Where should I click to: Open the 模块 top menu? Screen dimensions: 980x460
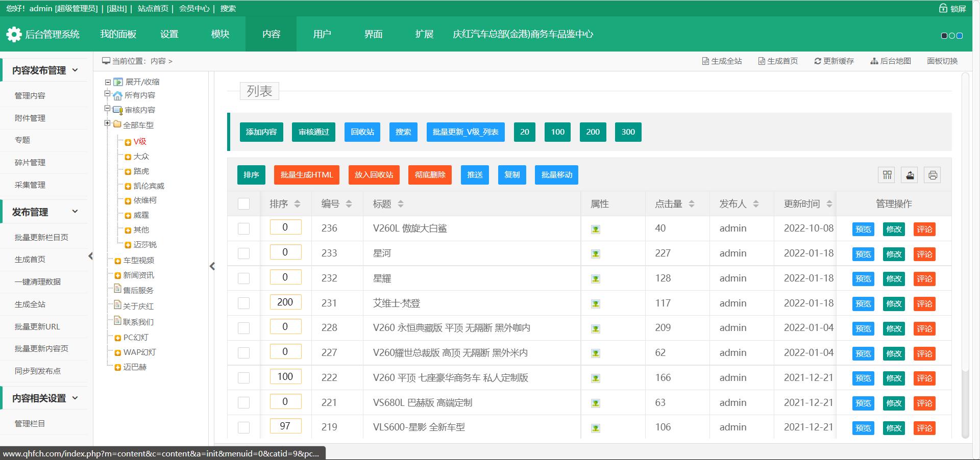[220, 34]
